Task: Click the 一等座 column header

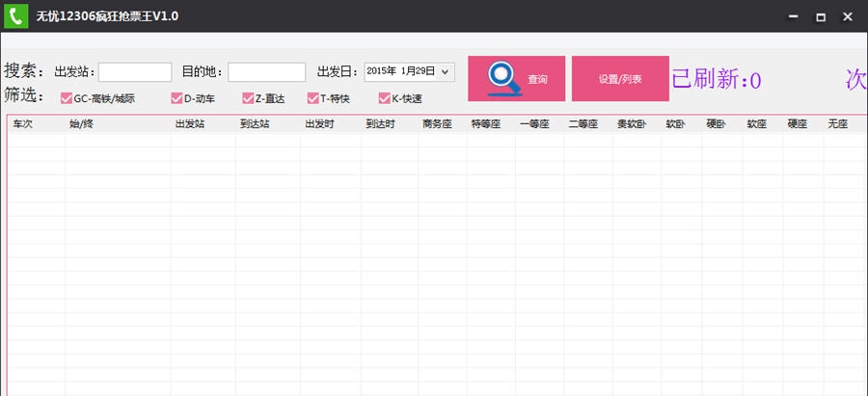Action: [534, 124]
